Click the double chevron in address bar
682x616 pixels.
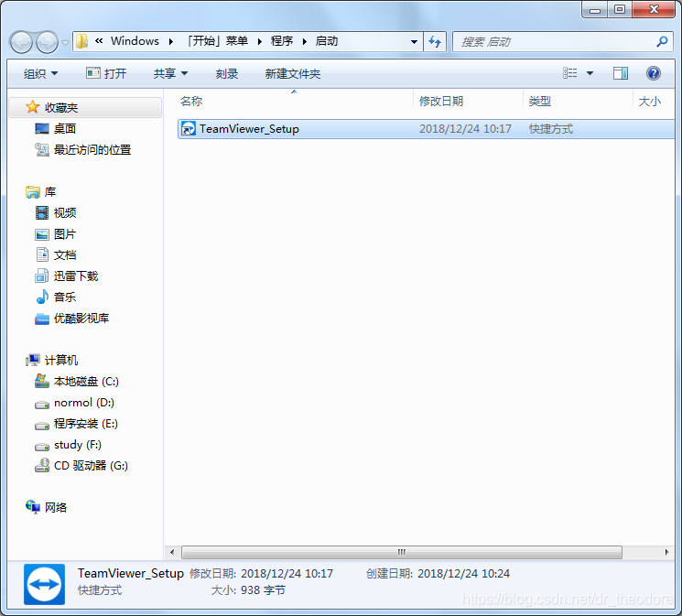point(99,41)
